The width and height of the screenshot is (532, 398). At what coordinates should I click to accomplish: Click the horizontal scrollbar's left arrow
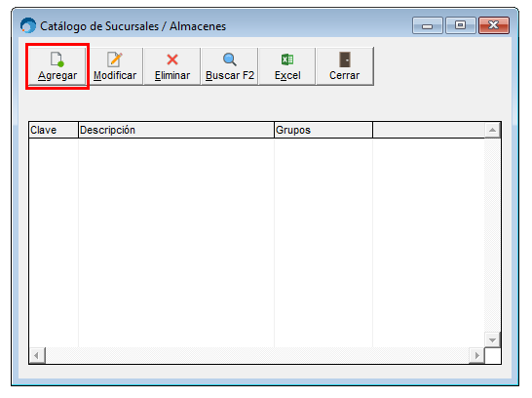click(x=37, y=355)
